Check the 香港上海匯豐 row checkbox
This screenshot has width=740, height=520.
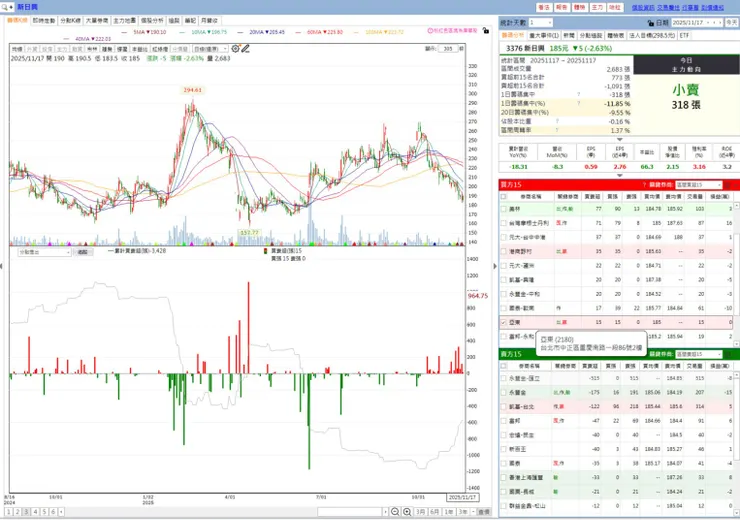503,478
